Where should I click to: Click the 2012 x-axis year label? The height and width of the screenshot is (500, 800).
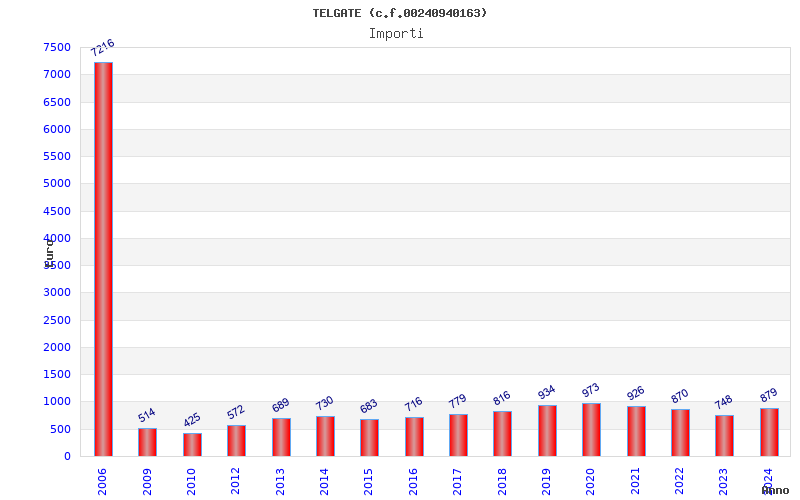tap(235, 482)
